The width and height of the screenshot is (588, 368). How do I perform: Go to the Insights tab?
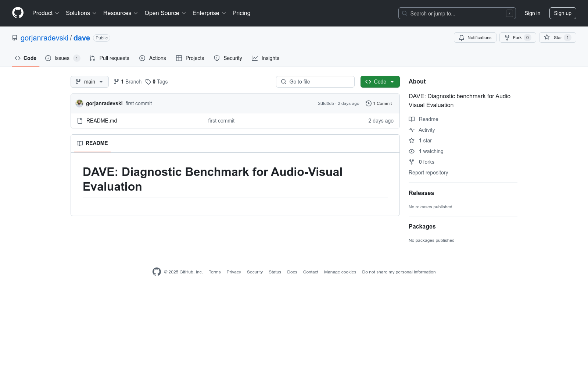pyautogui.click(x=265, y=58)
